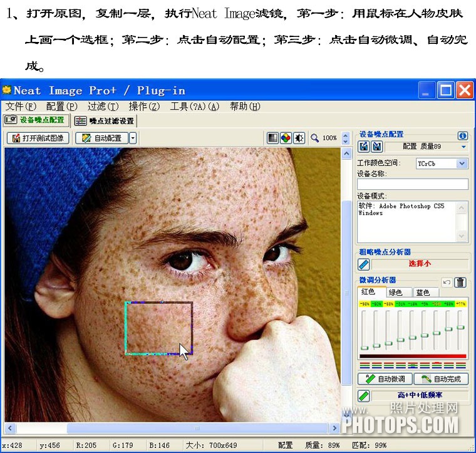Select the 蓝色 channel tab
Screen dimensions: 476x453
click(426, 293)
